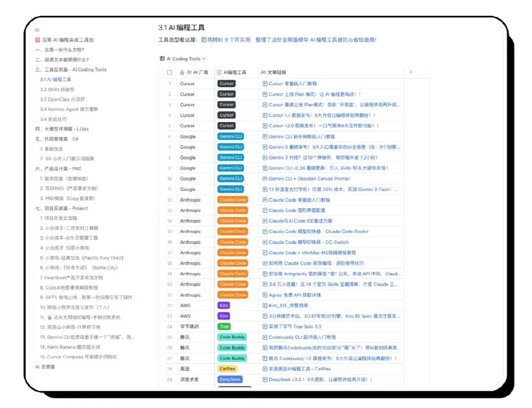532x408 pixels.
Task: Click the select-type icon in the AI编程工具 header
Action: coord(219,72)
